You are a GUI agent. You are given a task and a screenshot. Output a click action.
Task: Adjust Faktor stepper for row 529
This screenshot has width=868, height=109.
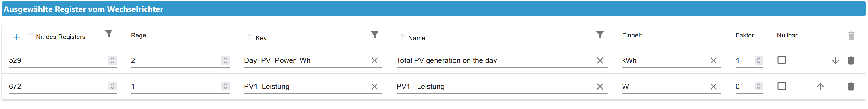(x=759, y=60)
